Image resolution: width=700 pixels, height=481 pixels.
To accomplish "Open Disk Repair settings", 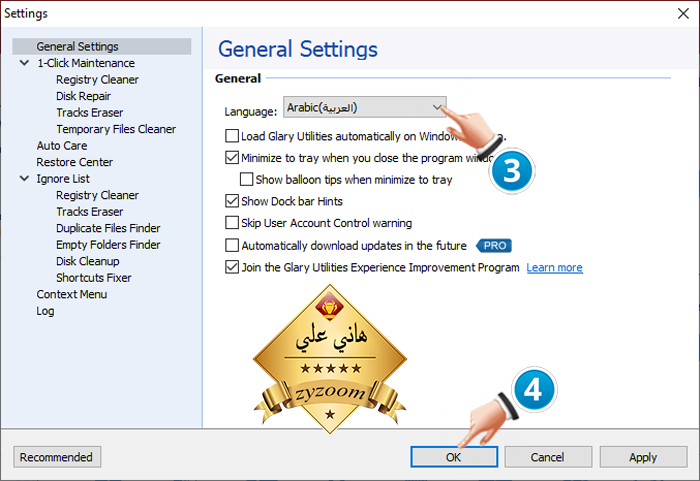I will [x=83, y=96].
